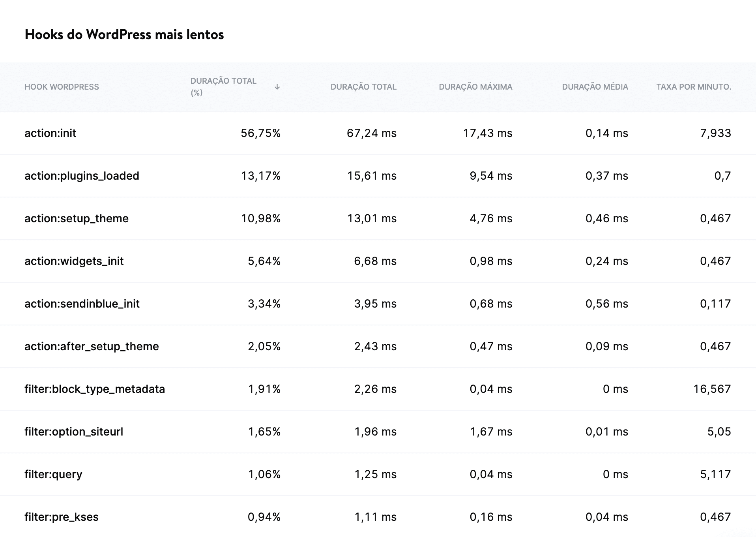Open the action:setup_theme hook details
The width and height of the screenshot is (756, 537).
tap(76, 218)
